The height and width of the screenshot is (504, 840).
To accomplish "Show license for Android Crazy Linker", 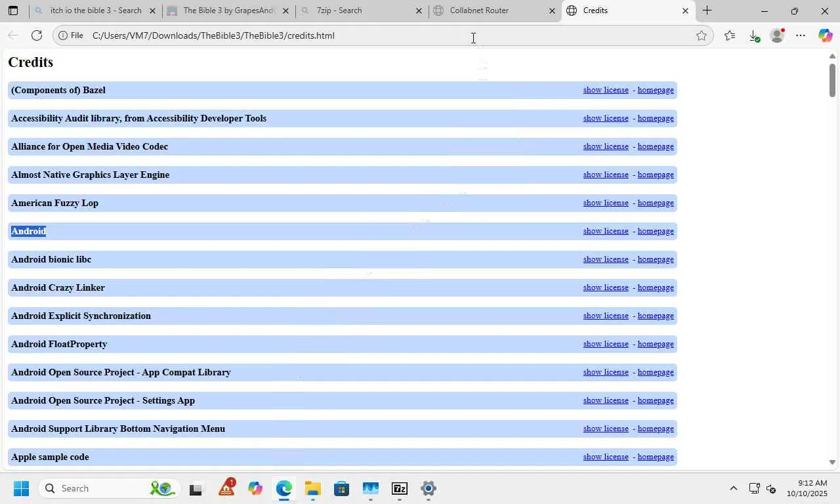I will click(606, 287).
